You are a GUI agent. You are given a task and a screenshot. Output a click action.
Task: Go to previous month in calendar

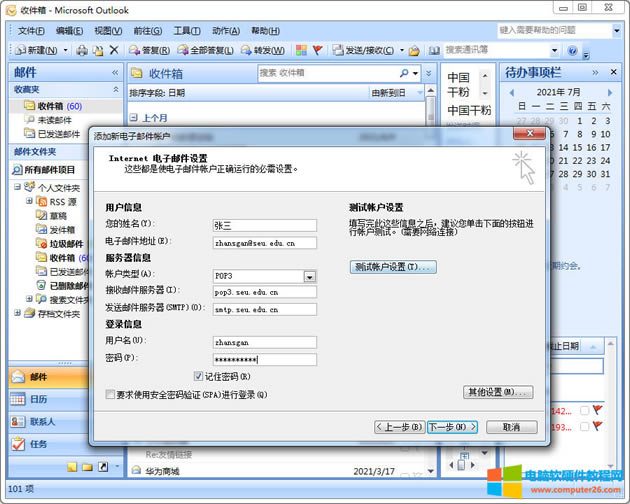click(511, 92)
